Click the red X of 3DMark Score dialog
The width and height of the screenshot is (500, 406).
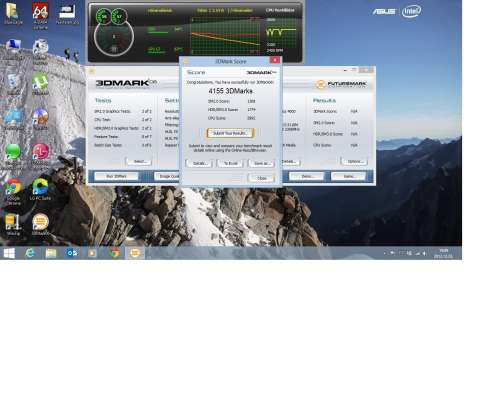click(x=275, y=60)
